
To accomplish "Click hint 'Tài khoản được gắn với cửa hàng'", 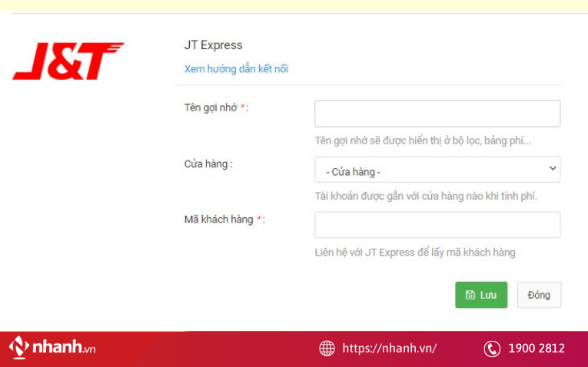I will coord(426,197).
